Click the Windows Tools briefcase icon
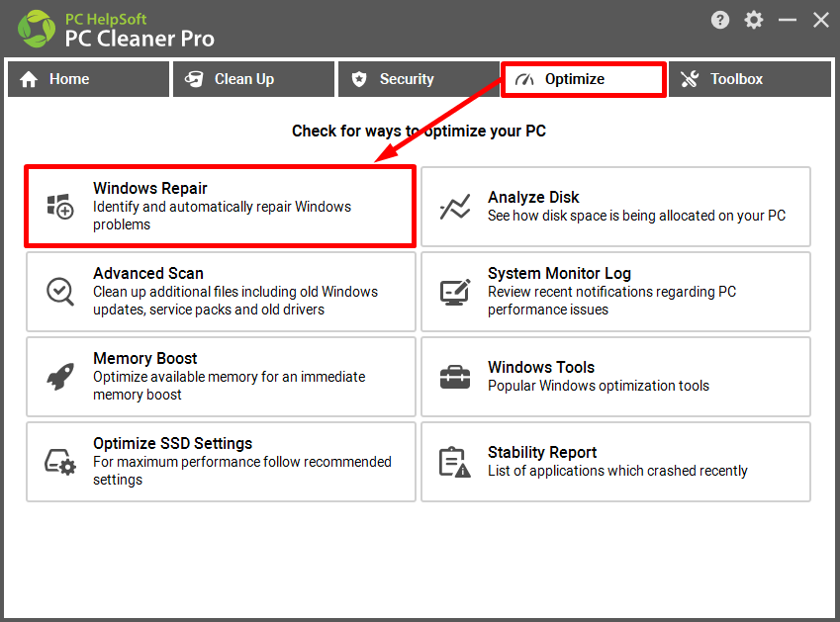This screenshot has width=840, height=622. coord(455,377)
